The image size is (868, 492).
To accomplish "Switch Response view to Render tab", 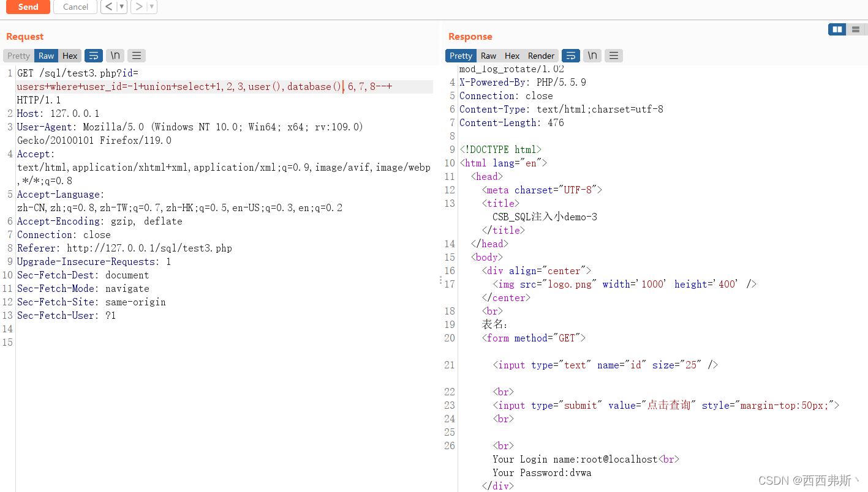I will (x=541, y=56).
